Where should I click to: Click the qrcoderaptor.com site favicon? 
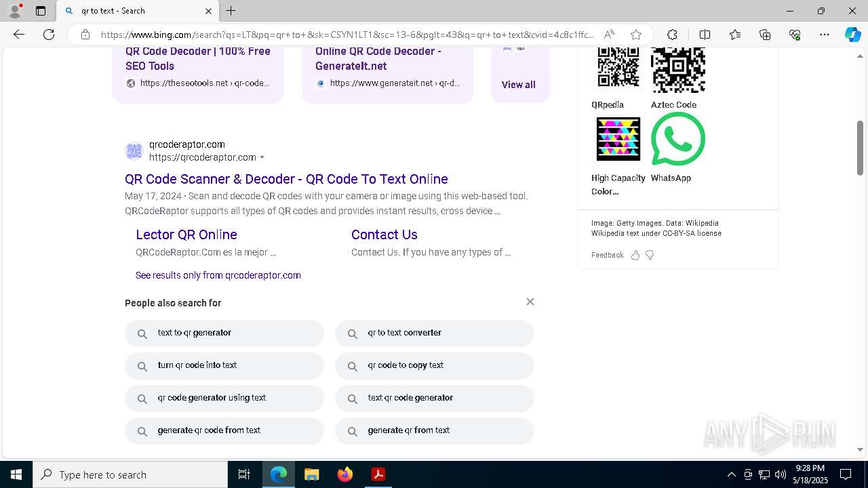[x=134, y=151]
